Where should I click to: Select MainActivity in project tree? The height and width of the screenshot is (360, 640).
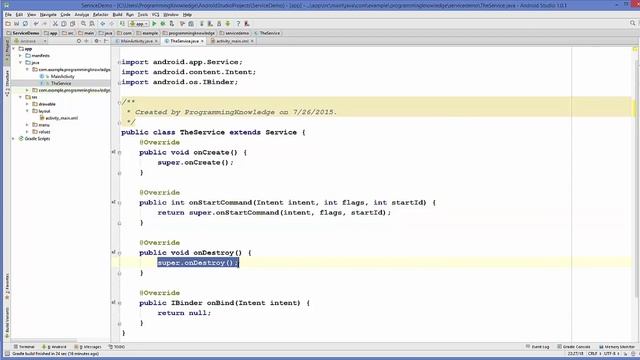pos(62,76)
